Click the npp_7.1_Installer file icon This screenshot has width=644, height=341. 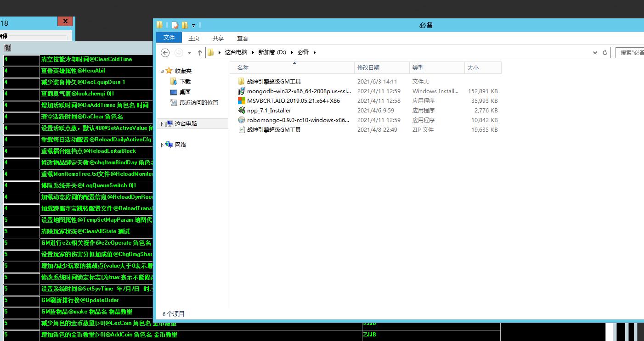click(242, 110)
